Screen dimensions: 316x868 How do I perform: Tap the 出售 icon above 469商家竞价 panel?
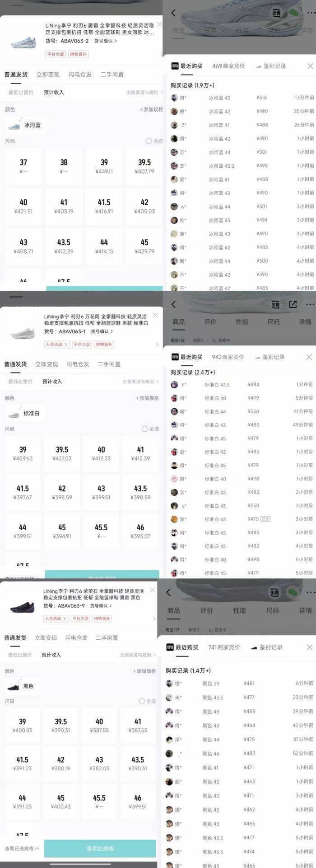[276, 13]
